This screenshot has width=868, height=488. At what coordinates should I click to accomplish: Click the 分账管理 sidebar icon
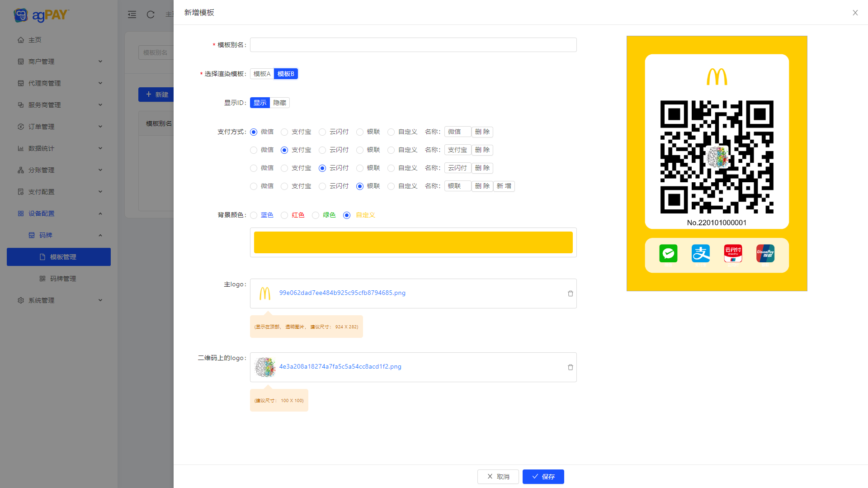coord(21,170)
